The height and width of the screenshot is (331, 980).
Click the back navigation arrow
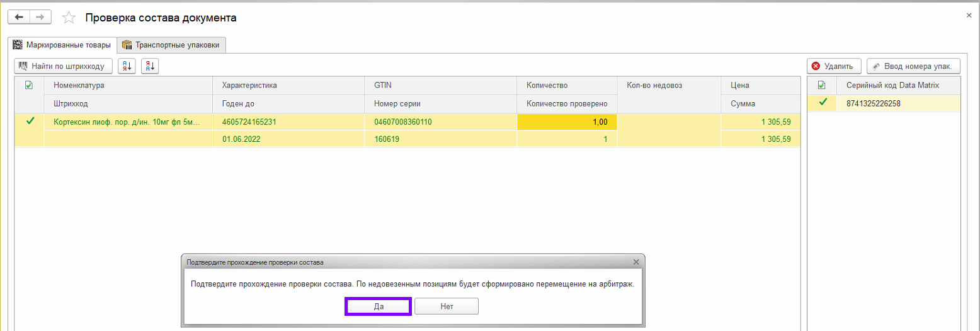coord(18,18)
